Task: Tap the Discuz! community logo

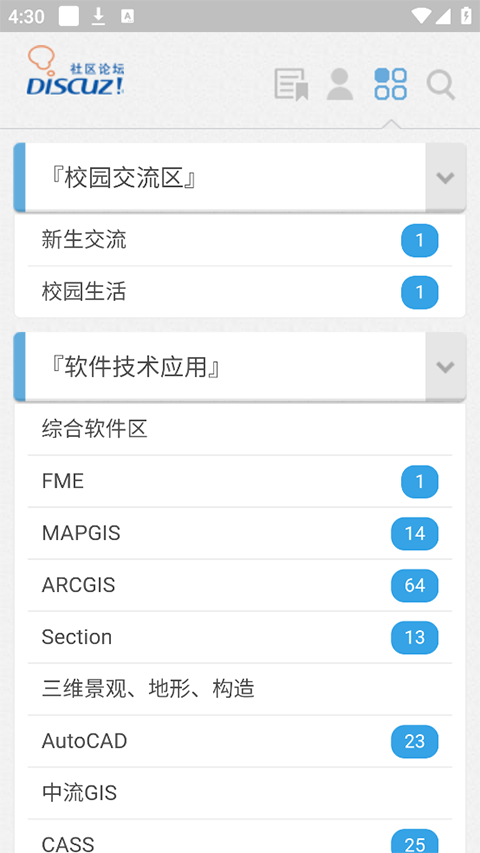Action: click(x=76, y=71)
